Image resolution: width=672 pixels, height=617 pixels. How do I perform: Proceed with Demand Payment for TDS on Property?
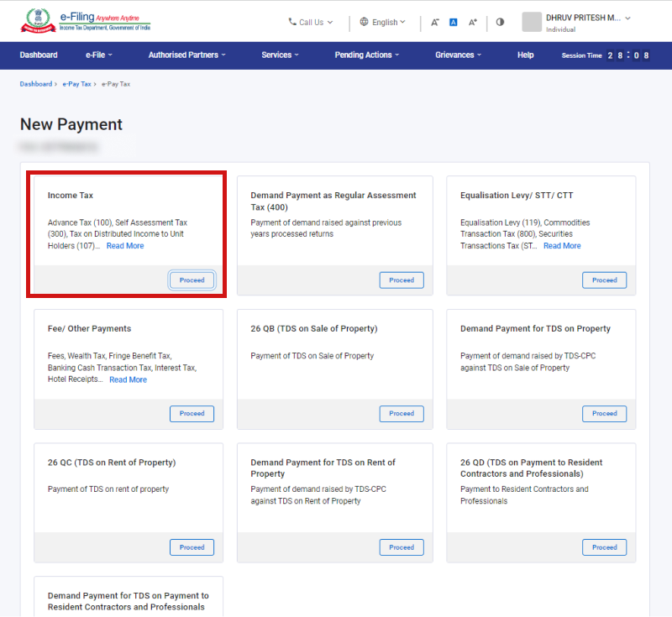pos(604,414)
